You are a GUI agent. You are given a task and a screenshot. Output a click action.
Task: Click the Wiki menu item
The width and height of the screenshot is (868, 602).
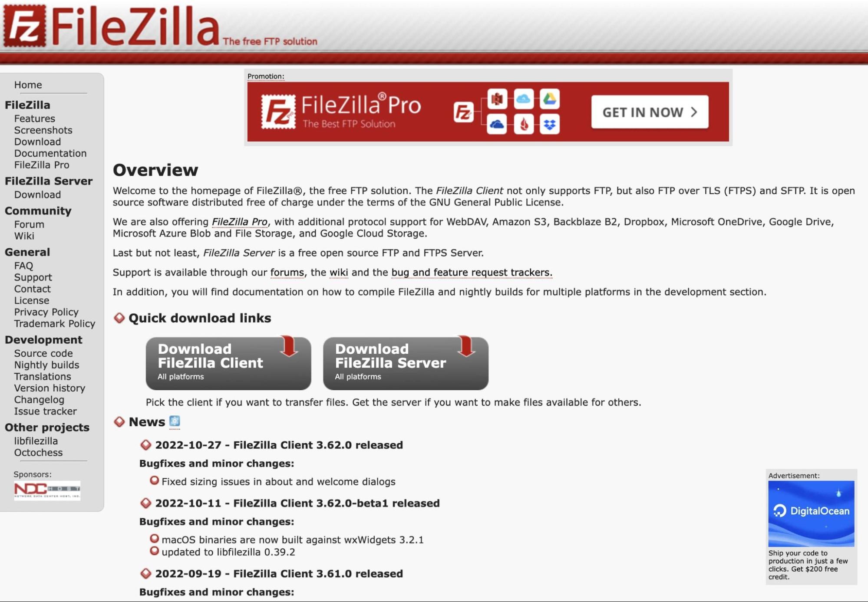point(23,235)
